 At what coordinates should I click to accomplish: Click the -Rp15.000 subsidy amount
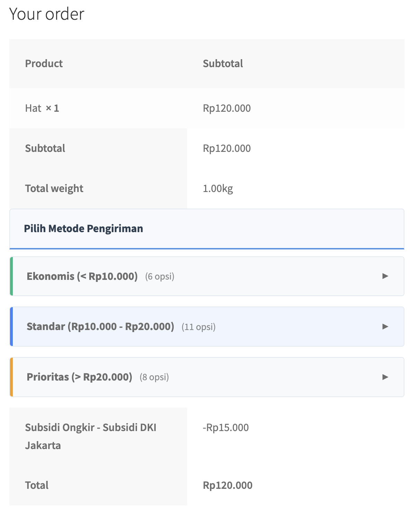[226, 428]
